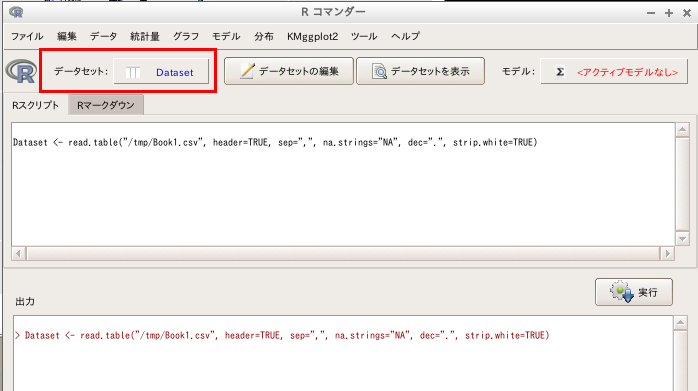Click データセットの編集 button
This screenshot has height=391, width=698.
coord(289,71)
